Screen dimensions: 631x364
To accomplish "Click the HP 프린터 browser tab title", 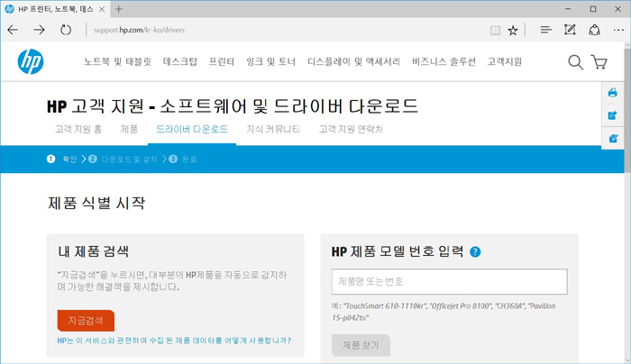I will [x=56, y=9].
